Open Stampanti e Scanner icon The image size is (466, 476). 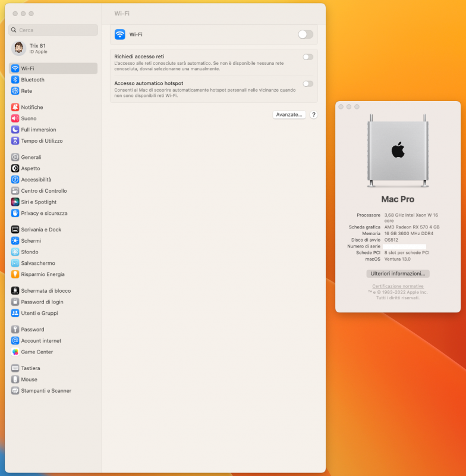pyautogui.click(x=15, y=391)
